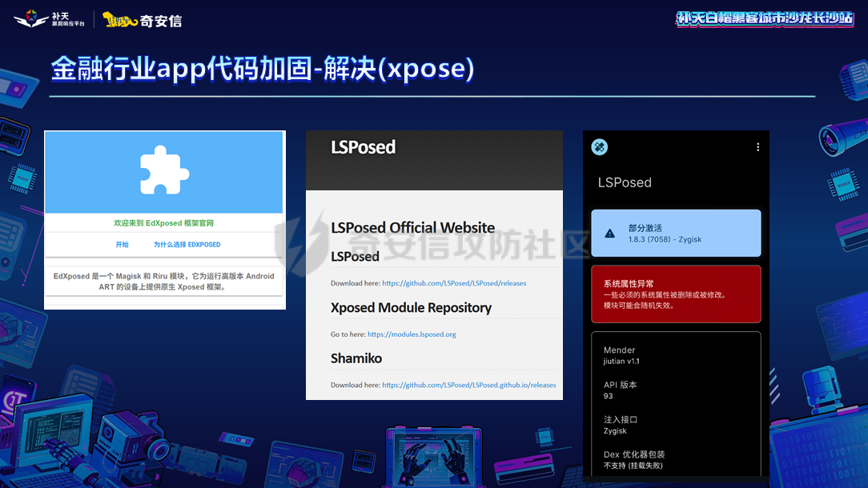
Task: Click the EdXposed puzzle piece icon
Action: [x=164, y=170]
